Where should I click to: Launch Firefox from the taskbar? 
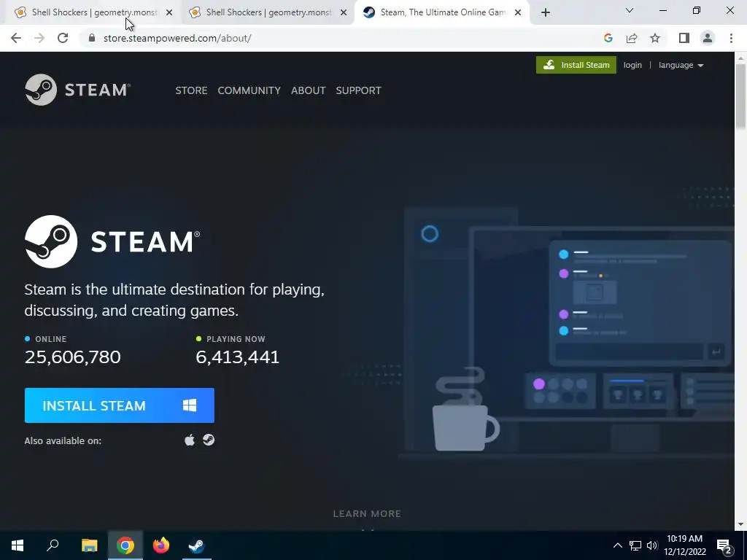(161, 545)
